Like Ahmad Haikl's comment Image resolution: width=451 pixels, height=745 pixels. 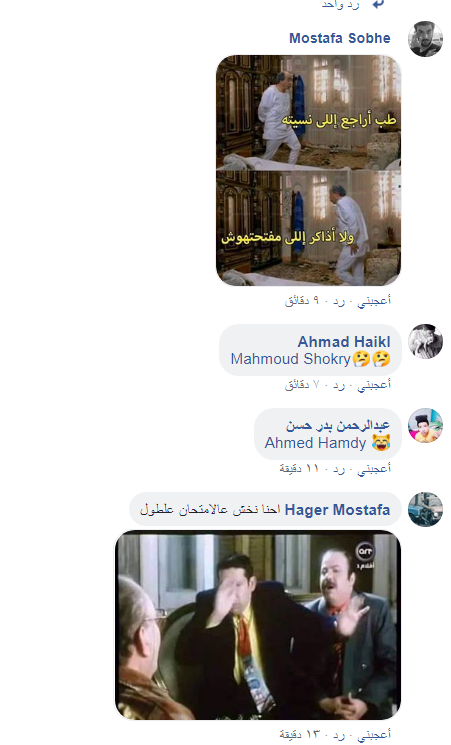pyautogui.click(x=374, y=385)
